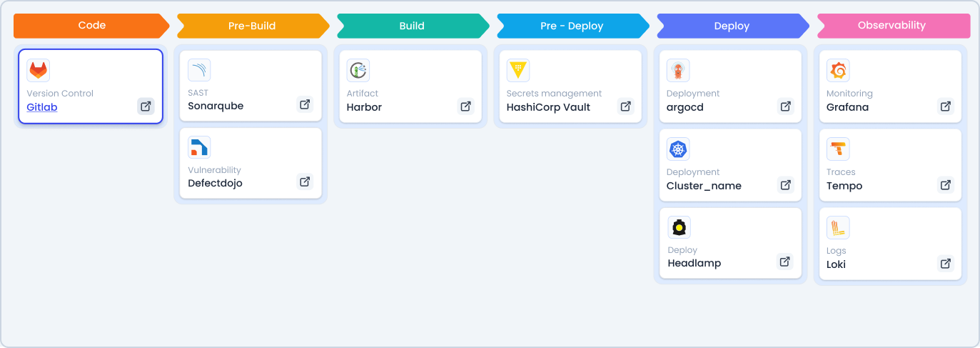Switch to the Observability stage header
The height and width of the screenshot is (348, 980).
click(892, 26)
